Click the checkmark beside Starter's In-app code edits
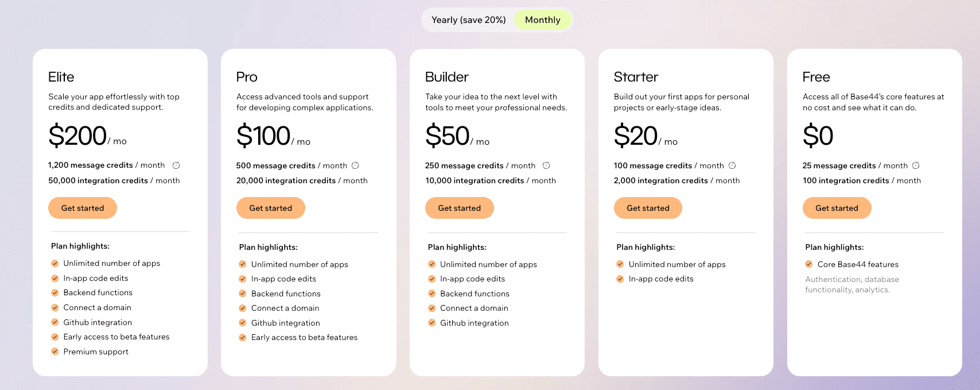 620,279
